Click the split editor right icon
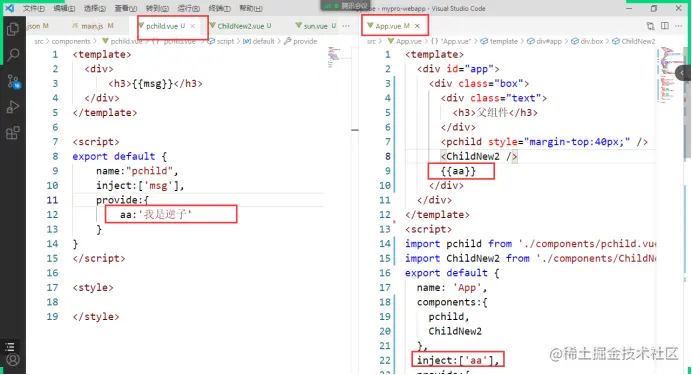This screenshot has width=692, height=375. tap(665, 26)
